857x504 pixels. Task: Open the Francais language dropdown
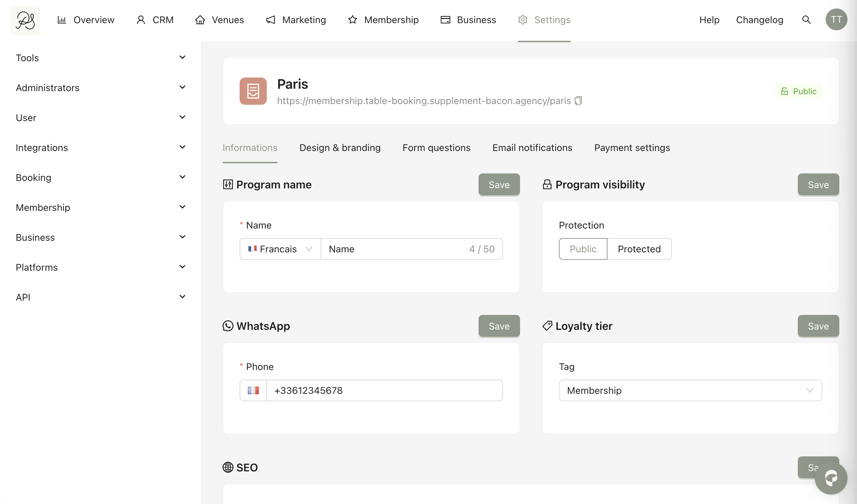click(x=280, y=249)
